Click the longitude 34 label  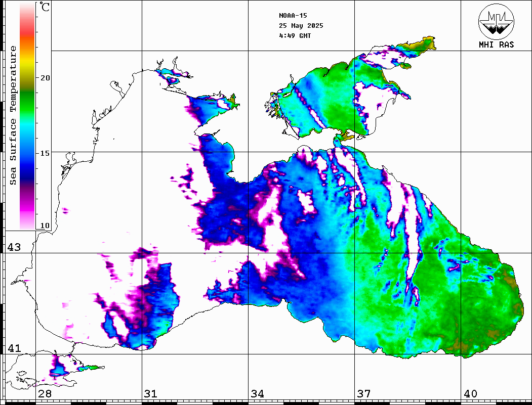[x=257, y=394]
